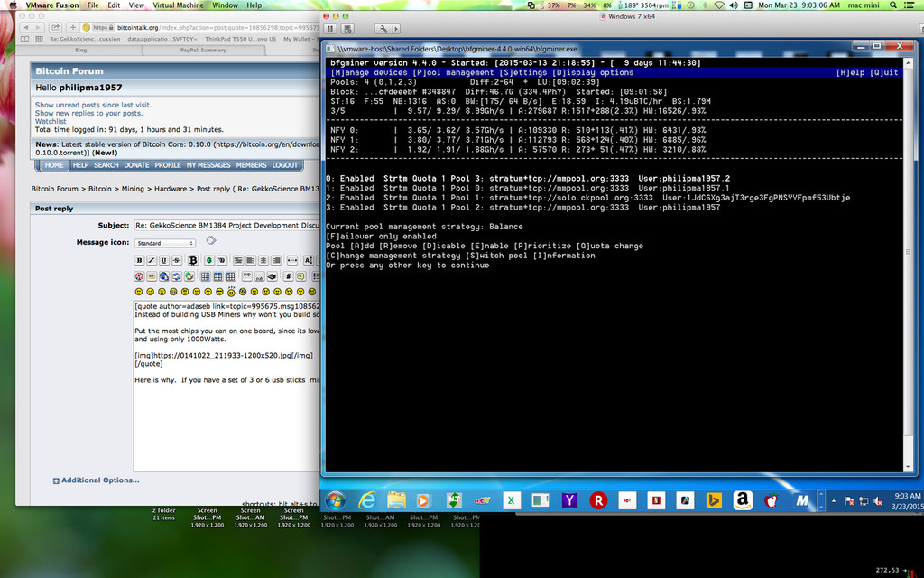Open forum PROFILE tab
Image resolution: width=924 pixels, height=578 pixels.
tap(167, 165)
